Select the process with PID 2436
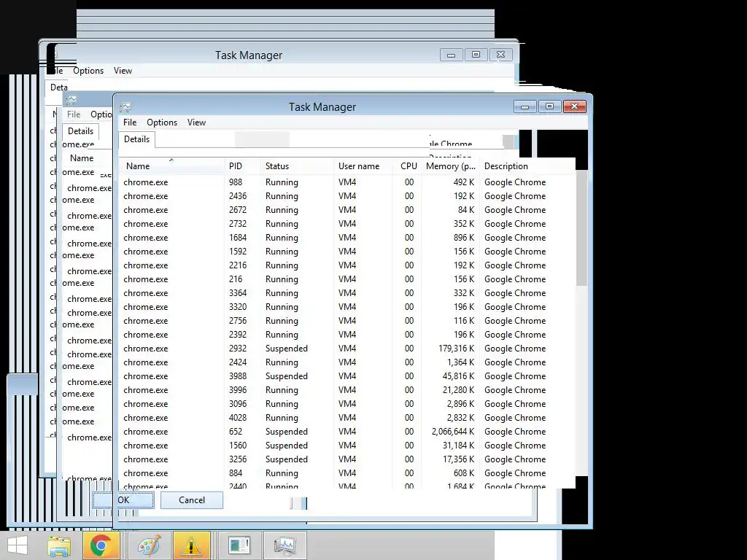The image size is (747, 560). (x=347, y=195)
